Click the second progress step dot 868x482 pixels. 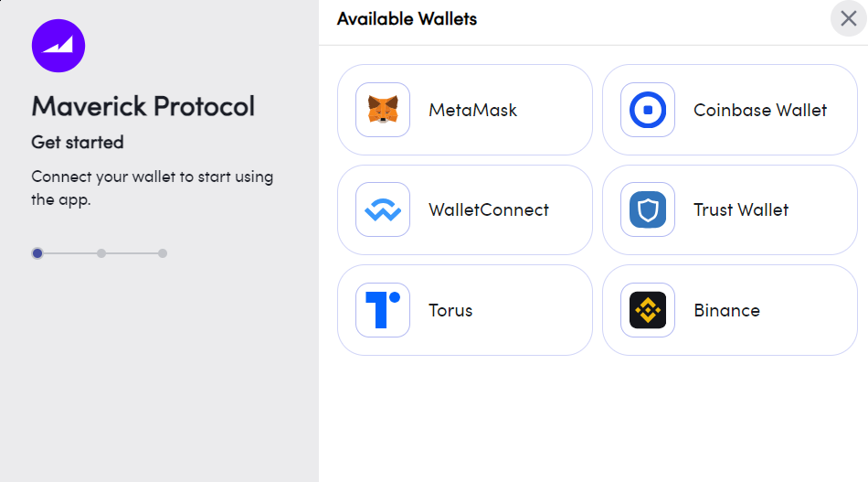tap(101, 253)
